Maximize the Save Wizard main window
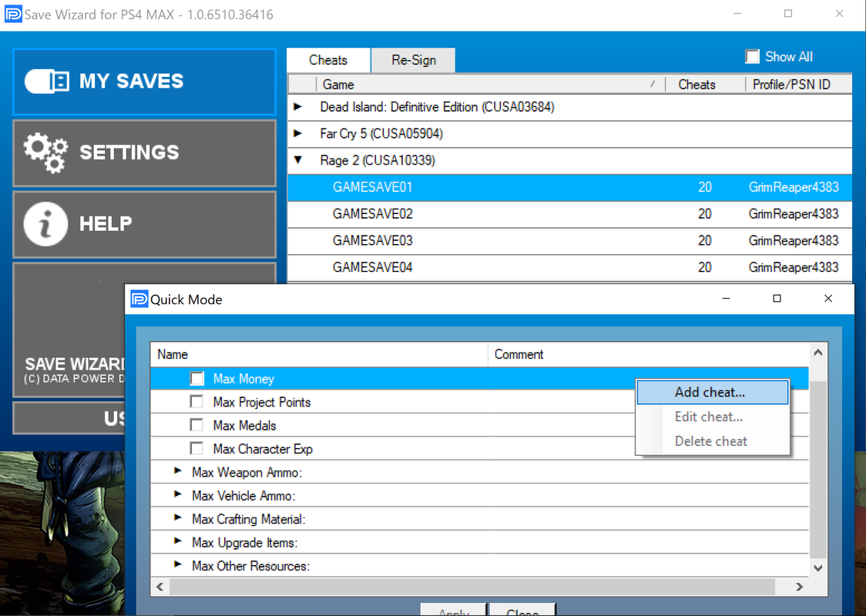The image size is (866, 616). tap(788, 14)
